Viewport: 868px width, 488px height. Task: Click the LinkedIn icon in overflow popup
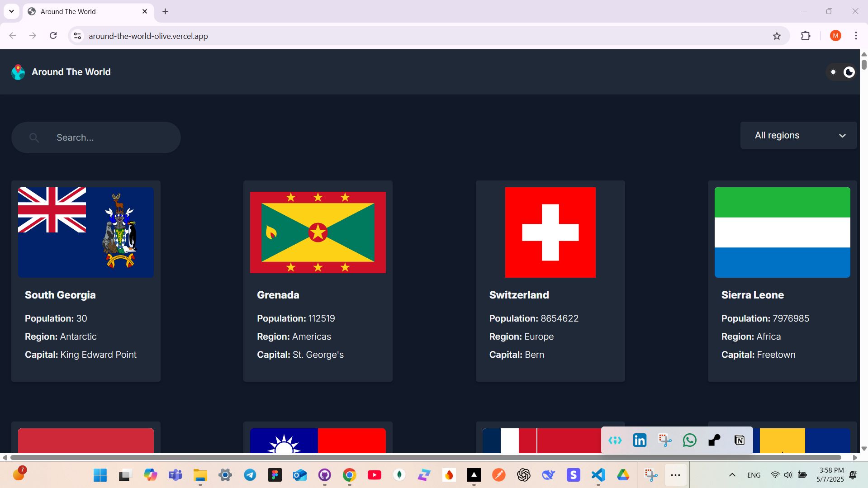point(640,440)
